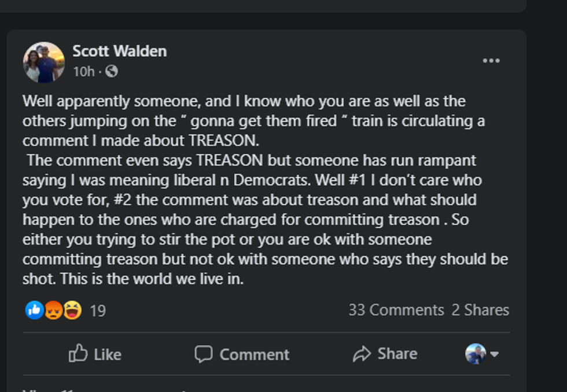
Task: Click the 10h post timestamp
Action: [x=83, y=71]
